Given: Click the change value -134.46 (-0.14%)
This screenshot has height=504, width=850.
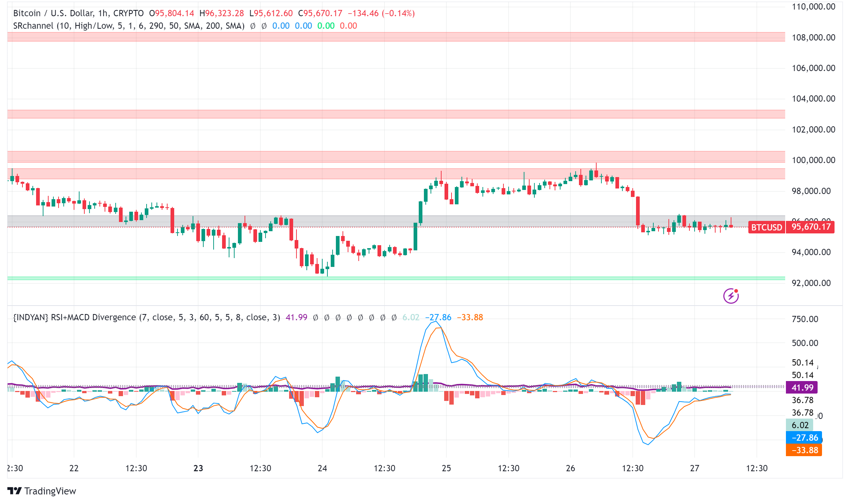Looking at the screenshot, I should (x=381, y=13).
